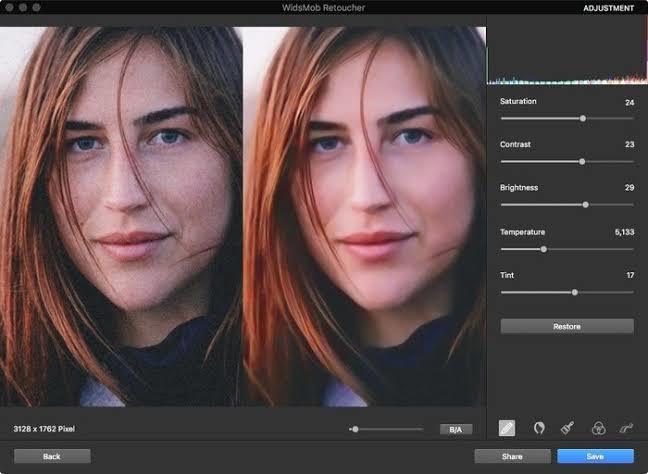Open the overlapping circles color filter icon
The height and width of the screenshot is (474, 648).
click(x=598, y=429)
